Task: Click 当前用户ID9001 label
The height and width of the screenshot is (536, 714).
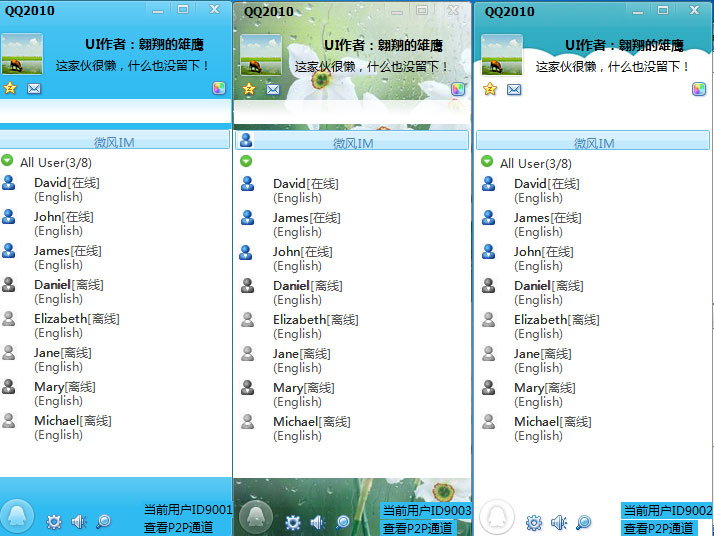Action: tap(188, 510)
